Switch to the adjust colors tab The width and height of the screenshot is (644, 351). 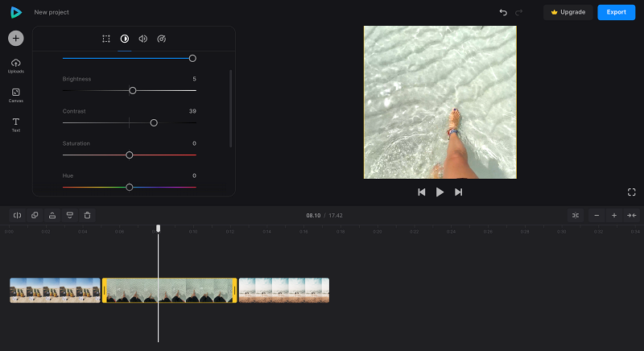tap(125, 39)
